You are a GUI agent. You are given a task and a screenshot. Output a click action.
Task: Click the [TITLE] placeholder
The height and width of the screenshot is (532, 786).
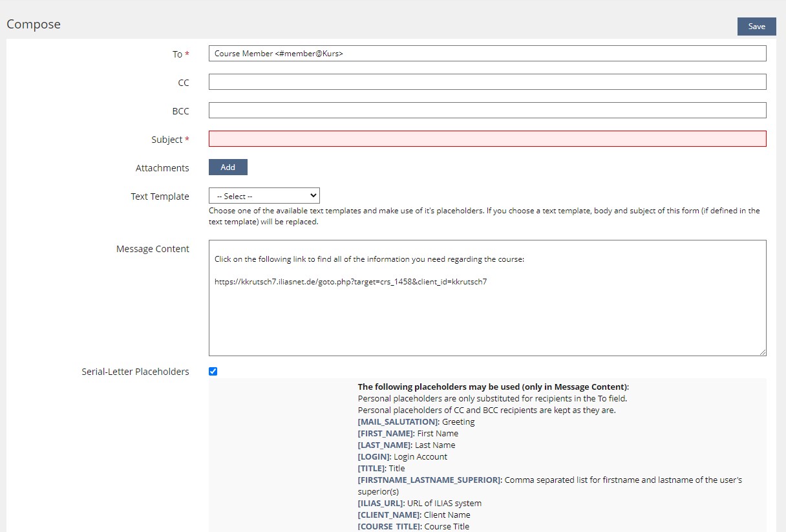[372, 469]
